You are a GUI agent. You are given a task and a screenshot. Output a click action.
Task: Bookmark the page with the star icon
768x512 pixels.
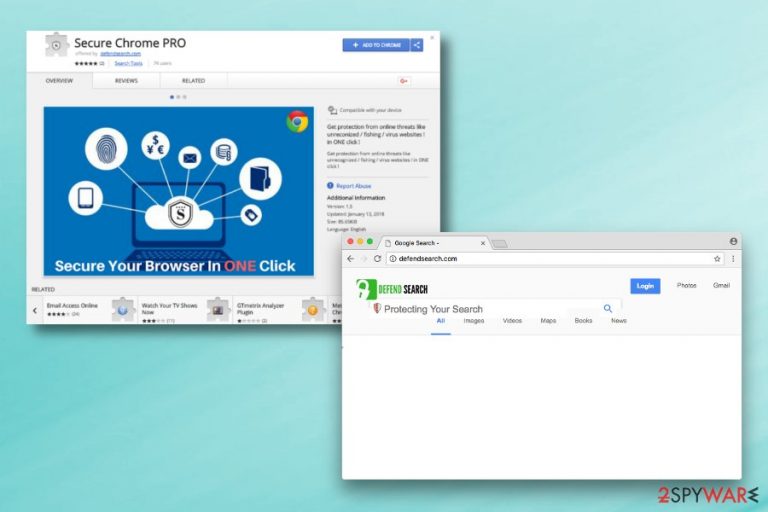(717, 259)
